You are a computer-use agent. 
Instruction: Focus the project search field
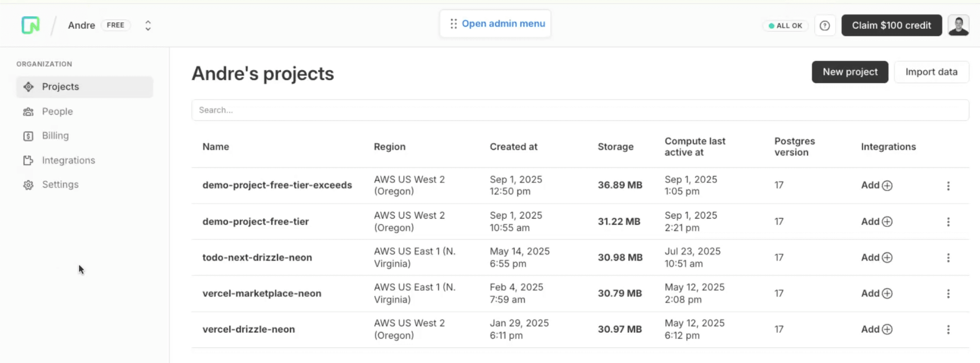580,110
